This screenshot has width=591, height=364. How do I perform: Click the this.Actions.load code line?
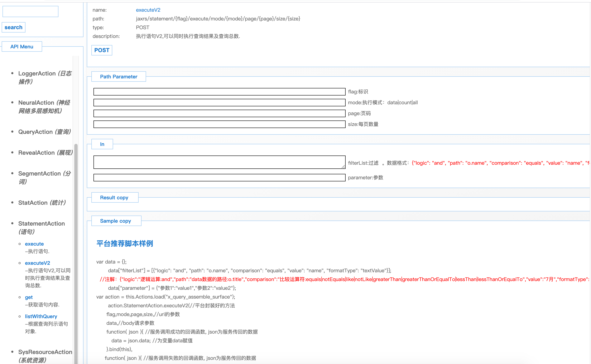tap(166, 297)
